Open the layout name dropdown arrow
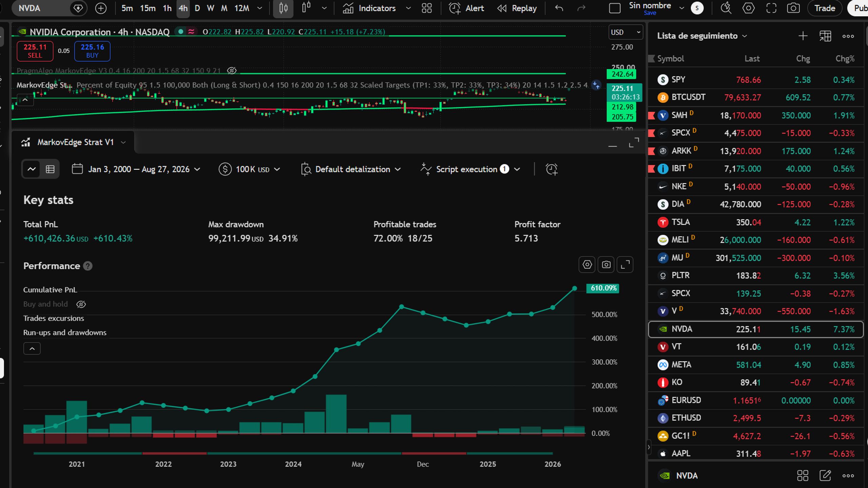The width and height of the screenshot is (868, 488). 682,8
